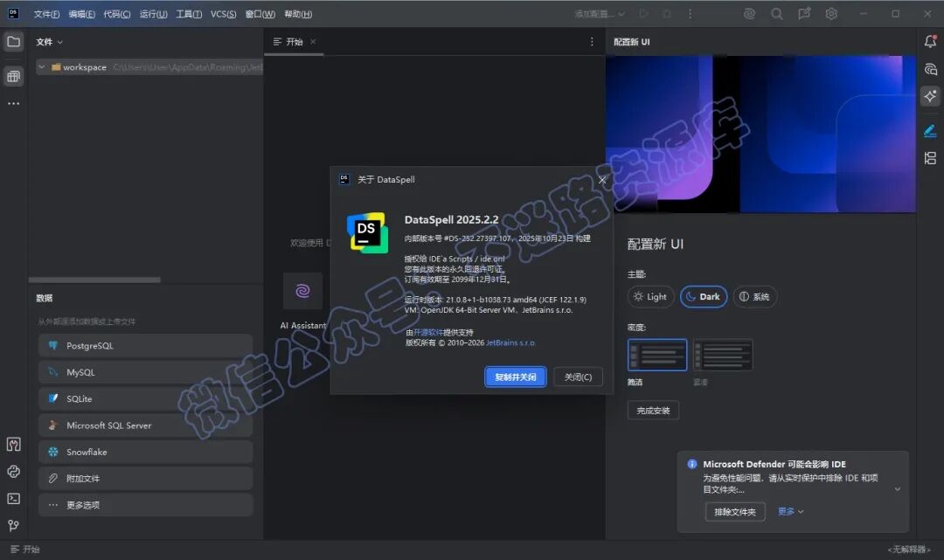Add a MySQL data source
This screenshot has height=560, width=944.
(x=146, y=372)
